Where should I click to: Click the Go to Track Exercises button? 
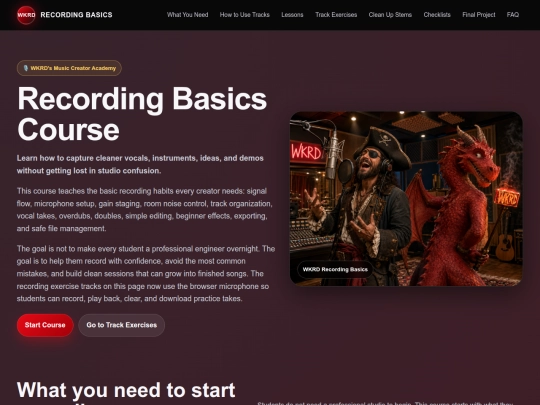122,325
